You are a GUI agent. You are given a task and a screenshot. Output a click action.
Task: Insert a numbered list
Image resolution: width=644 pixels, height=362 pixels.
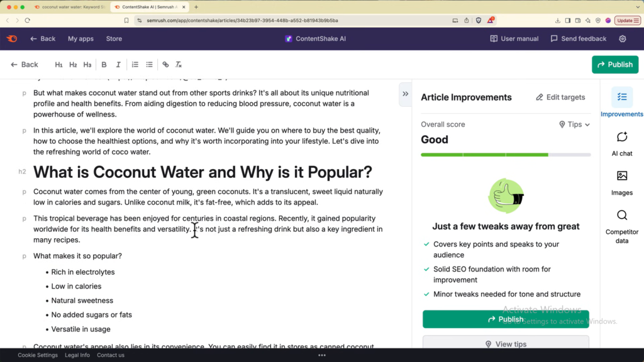[135, 65]
